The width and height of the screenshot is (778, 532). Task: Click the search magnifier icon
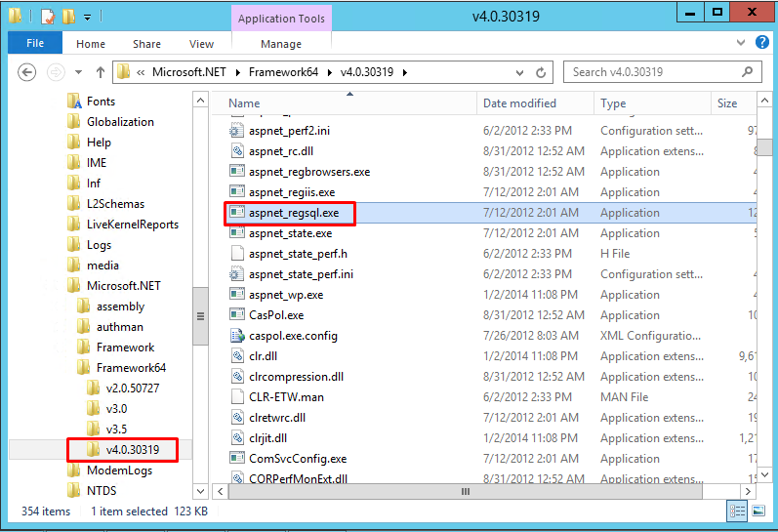click(x=747, y=72)
